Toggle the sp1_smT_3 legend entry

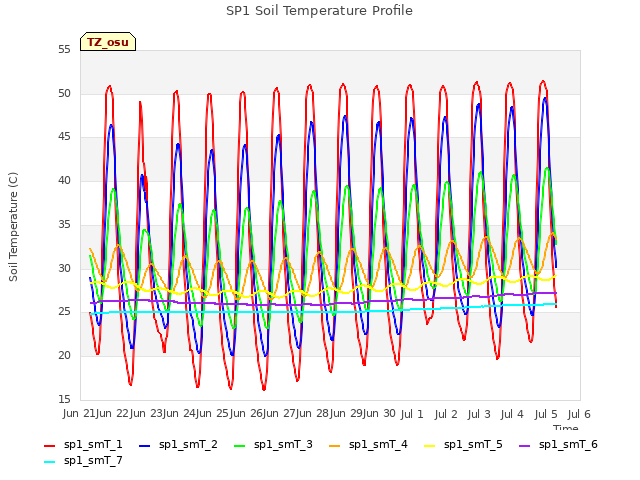273,444
